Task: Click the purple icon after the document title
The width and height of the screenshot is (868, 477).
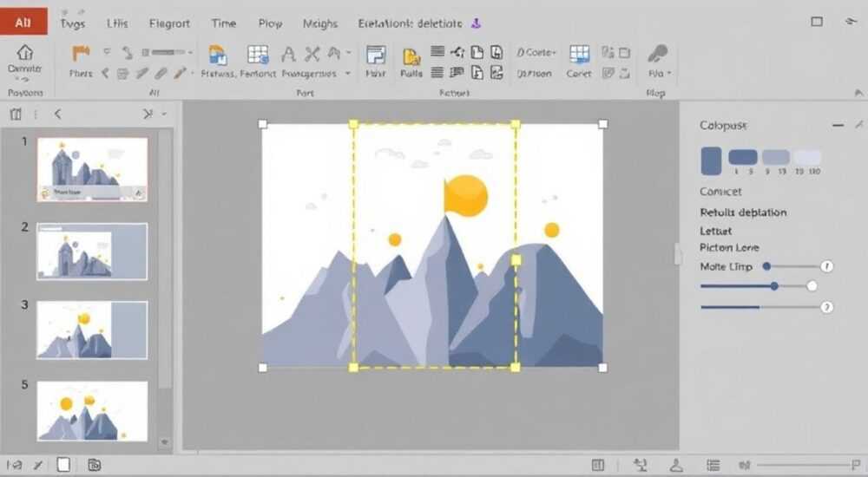Action: pos(476,23)
